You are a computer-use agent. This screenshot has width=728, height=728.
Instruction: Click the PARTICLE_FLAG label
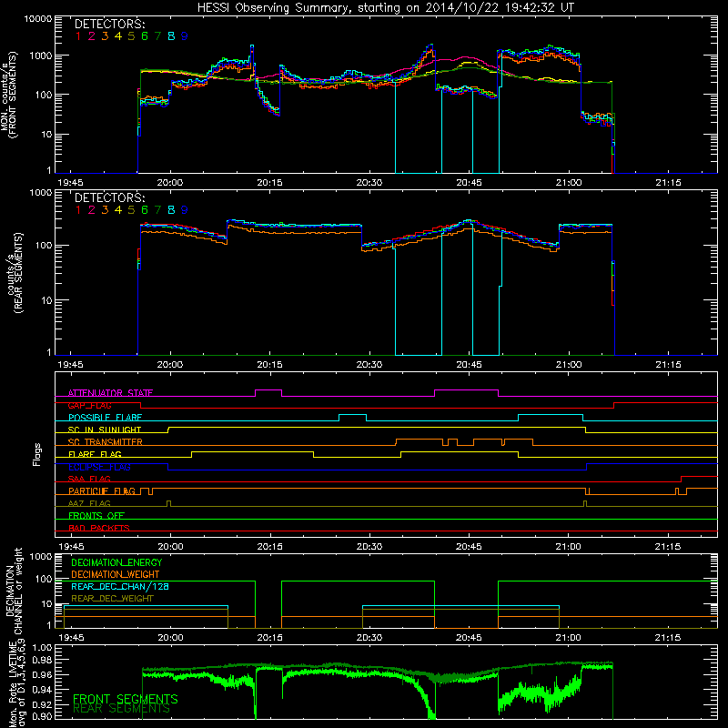pyautogui.click(x=102, y=491)
